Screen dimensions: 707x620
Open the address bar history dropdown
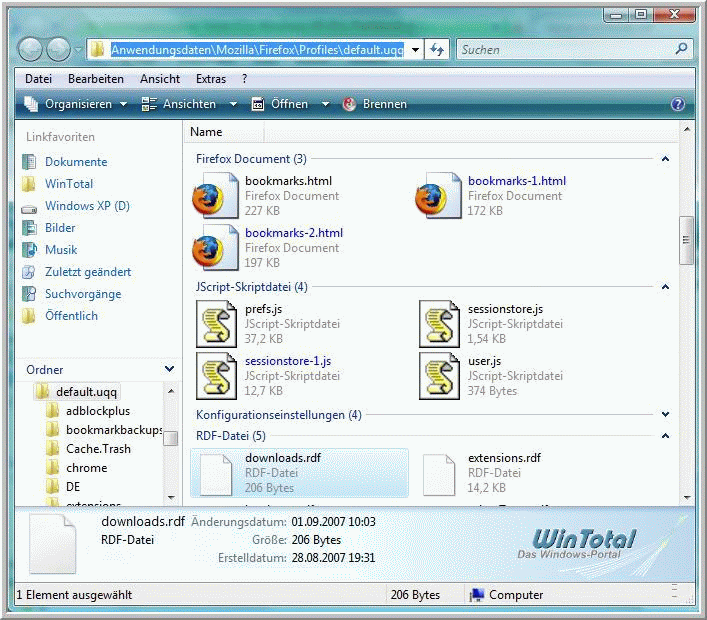[x=415, y=50]
